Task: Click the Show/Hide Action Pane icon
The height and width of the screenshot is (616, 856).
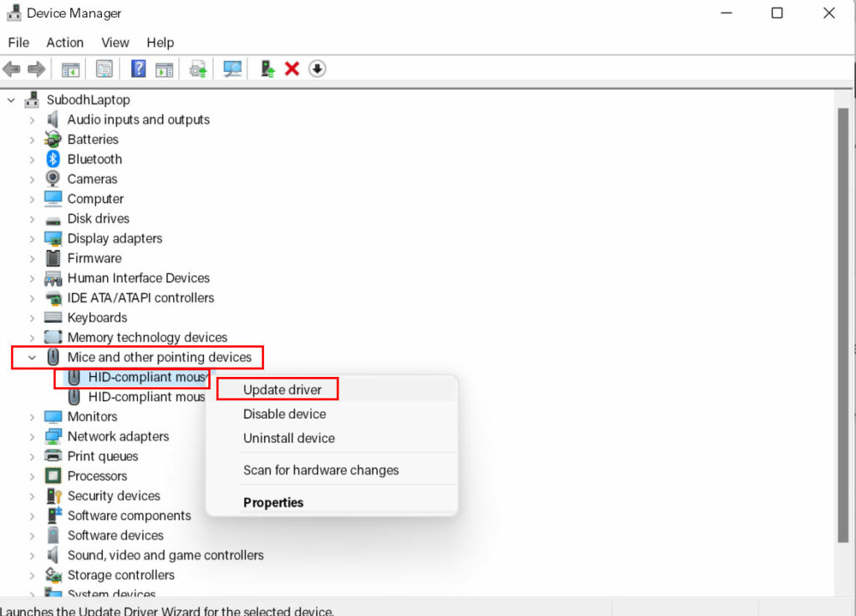Action: [x=164, y=69]
